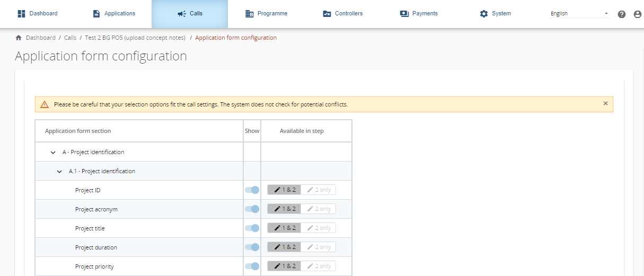
Task: Click the System gear icon
Action: click(x=483, y=14)
